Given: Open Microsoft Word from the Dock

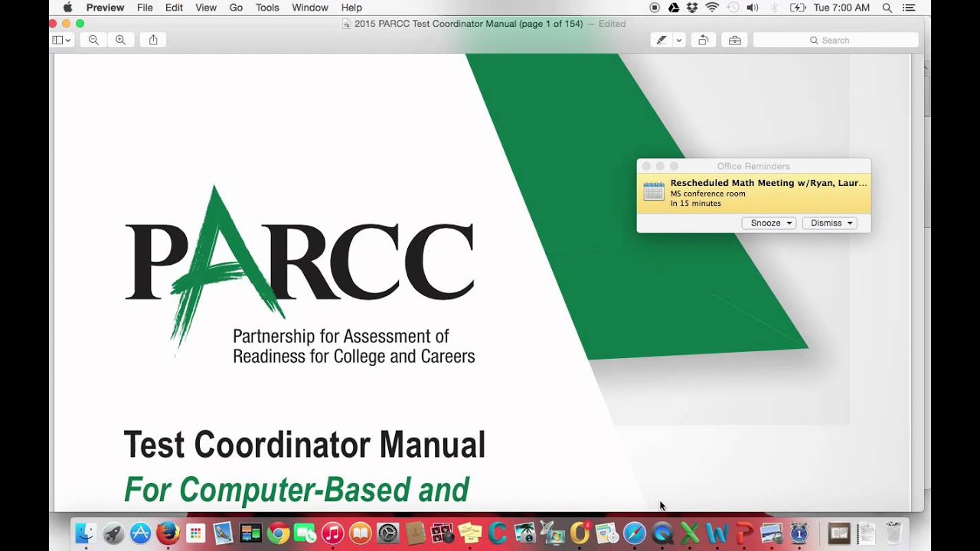Looking at the screenshot, I should coord(717,533).
